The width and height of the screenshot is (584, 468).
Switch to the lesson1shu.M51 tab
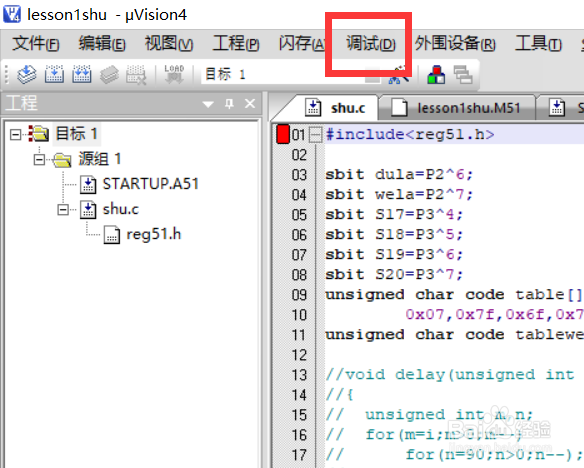[457, 108]
